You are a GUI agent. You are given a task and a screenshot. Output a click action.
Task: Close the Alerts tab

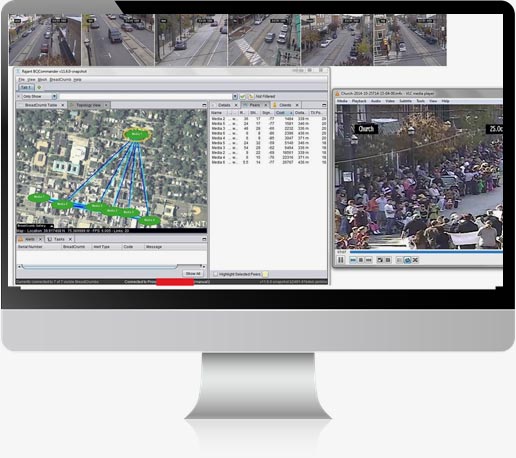(40, 239)
